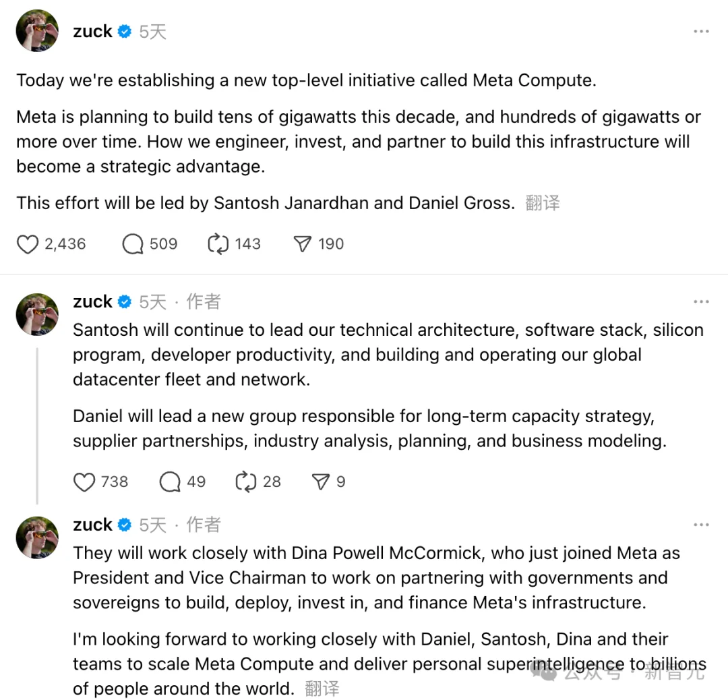Click the 5天 timestamp on first post
728x700 pixels.
pos(152,32)
